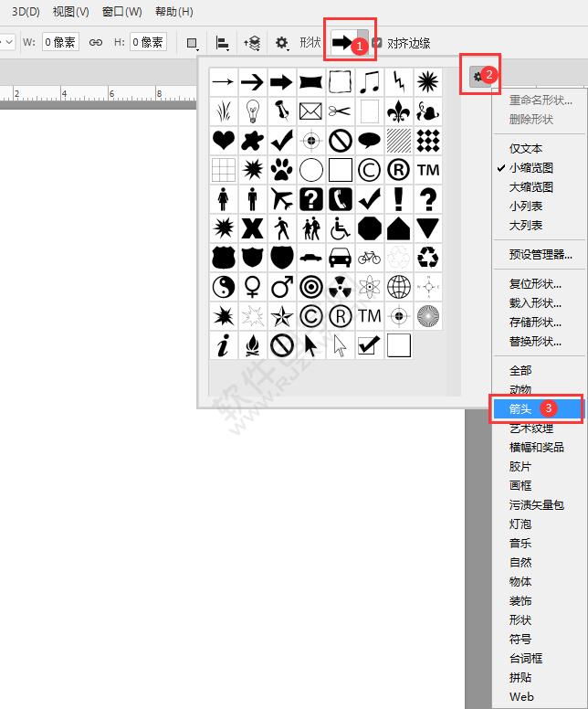The image size is (588, 709).
Task: Choose the light bulb shape
Action: tap(253, 111)
